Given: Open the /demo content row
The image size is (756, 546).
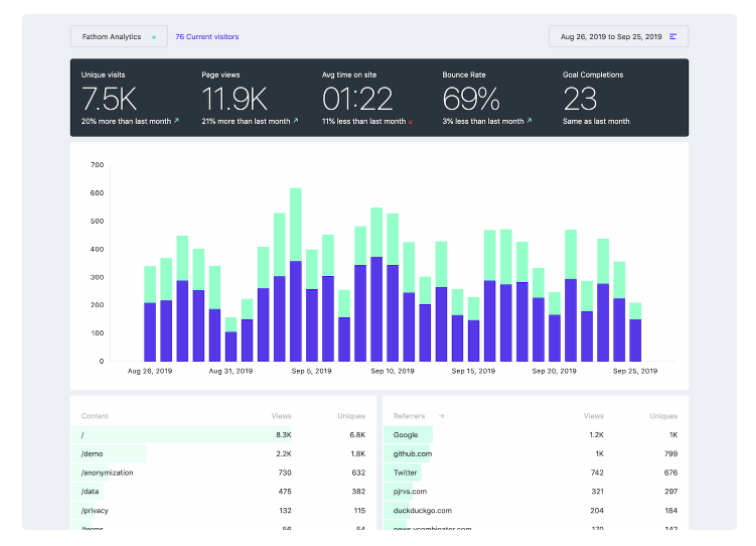Looking at the screenshot, I should 223,453.
